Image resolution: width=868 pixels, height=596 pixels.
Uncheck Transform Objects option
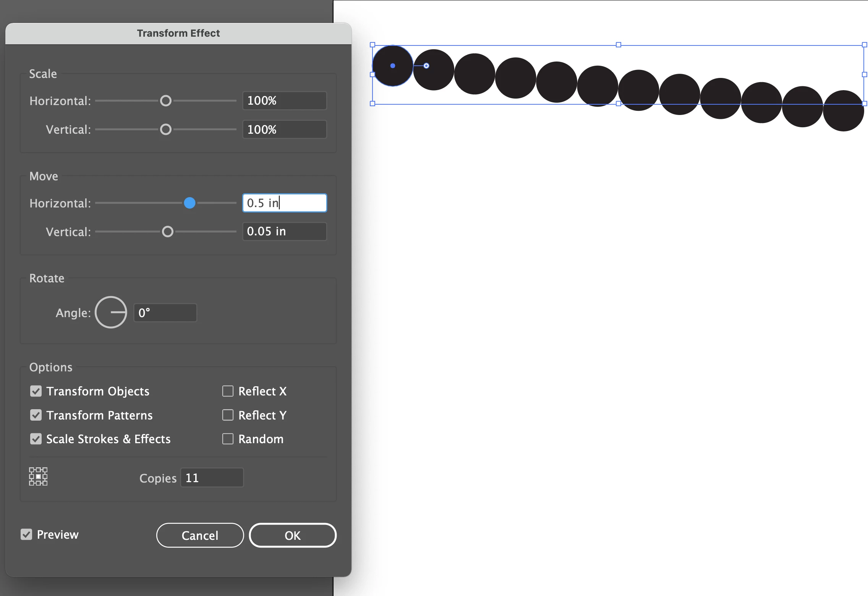coord(36,391)
